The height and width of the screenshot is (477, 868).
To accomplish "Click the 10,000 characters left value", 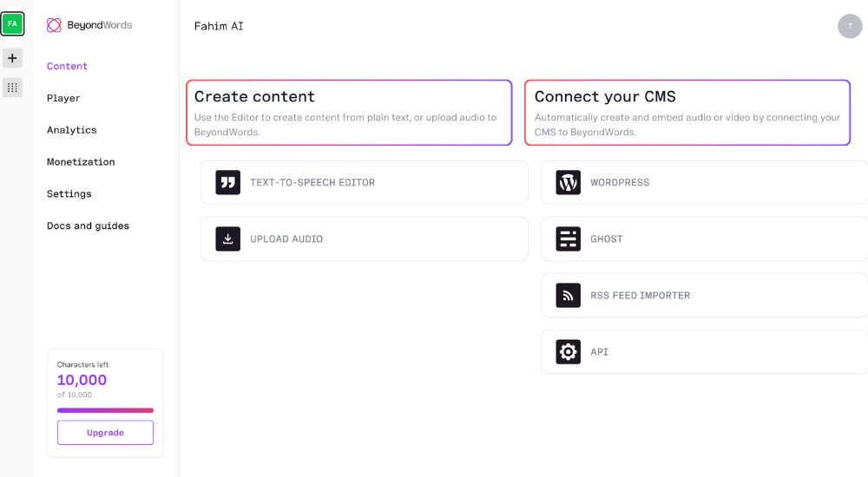I will pyautogui.click(x=82, y=380).
